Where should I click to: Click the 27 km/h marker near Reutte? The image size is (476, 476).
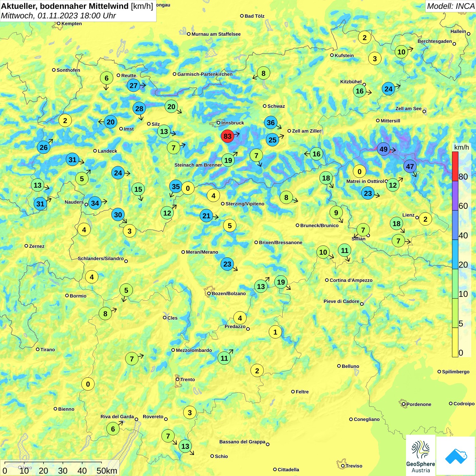click(134, 85)
